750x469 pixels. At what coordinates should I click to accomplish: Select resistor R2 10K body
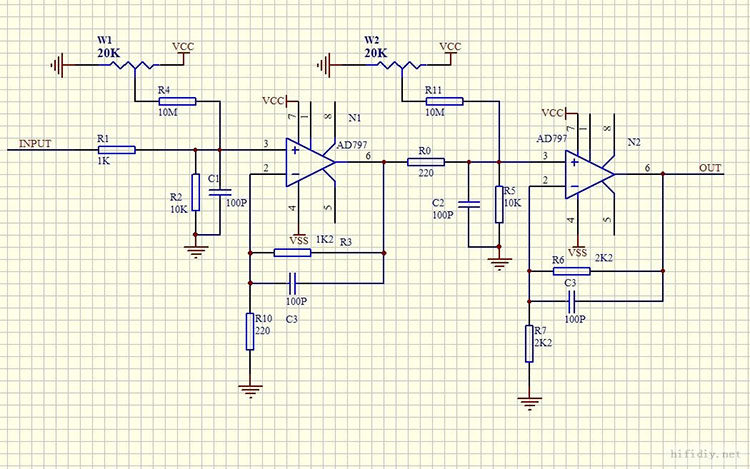pyautogui.click(x=196, y=192)
